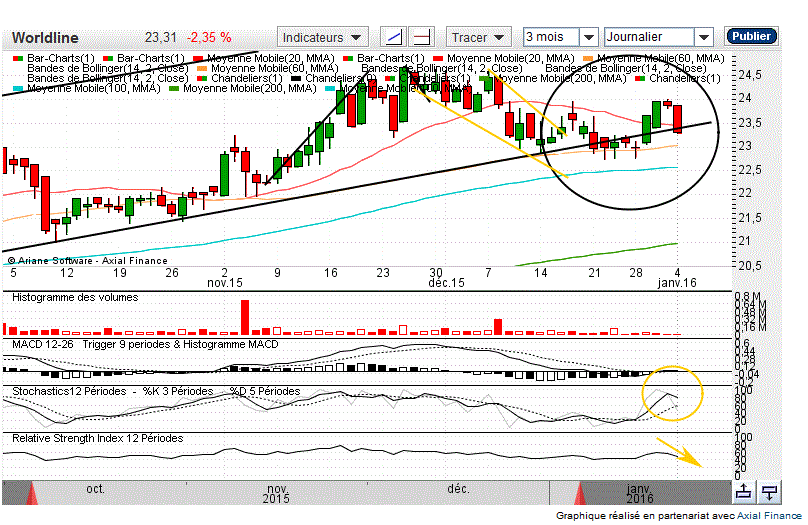This screenshot has height=525, width=808.
Task: Click the 3 mois period field
Action: click(551, 37)
